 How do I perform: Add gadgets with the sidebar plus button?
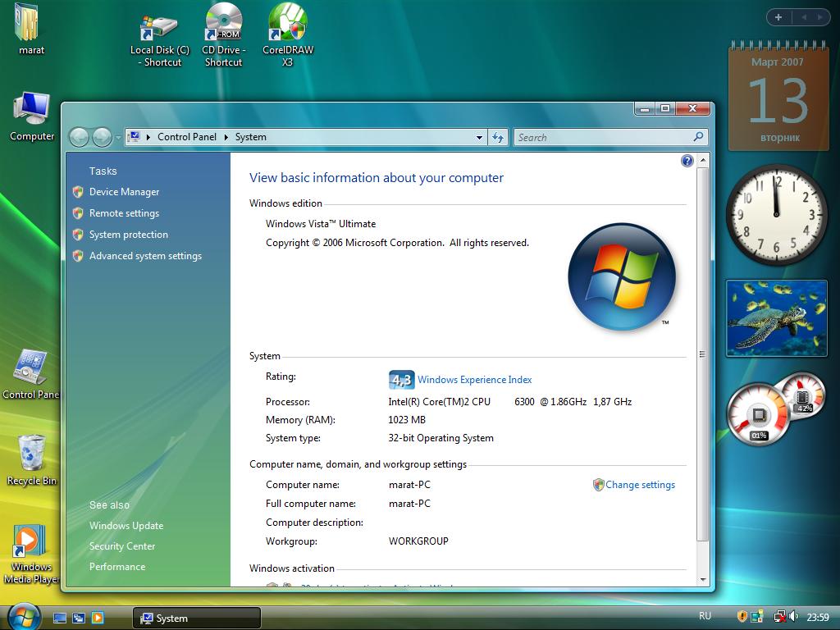[778, 17]
